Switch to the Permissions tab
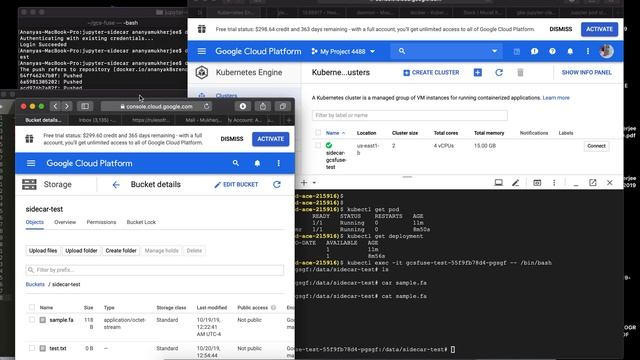The image size is (640, 360). [101, 222]
